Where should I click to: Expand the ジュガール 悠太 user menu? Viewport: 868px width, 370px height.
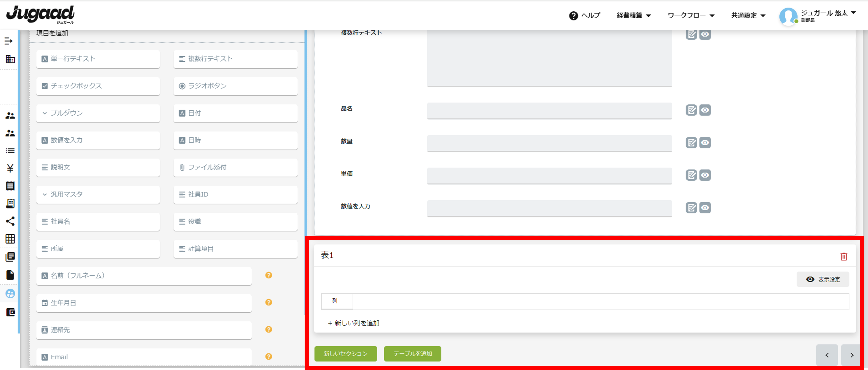point(829,13)
